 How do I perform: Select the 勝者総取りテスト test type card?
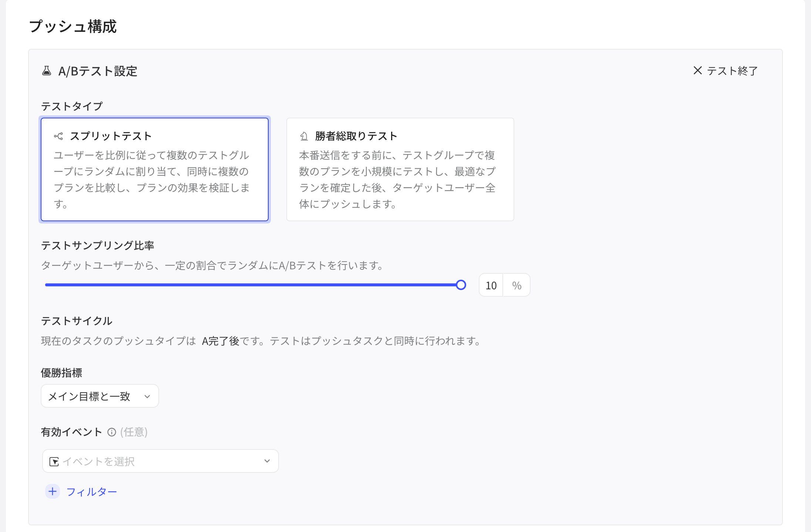click(400, 169)
